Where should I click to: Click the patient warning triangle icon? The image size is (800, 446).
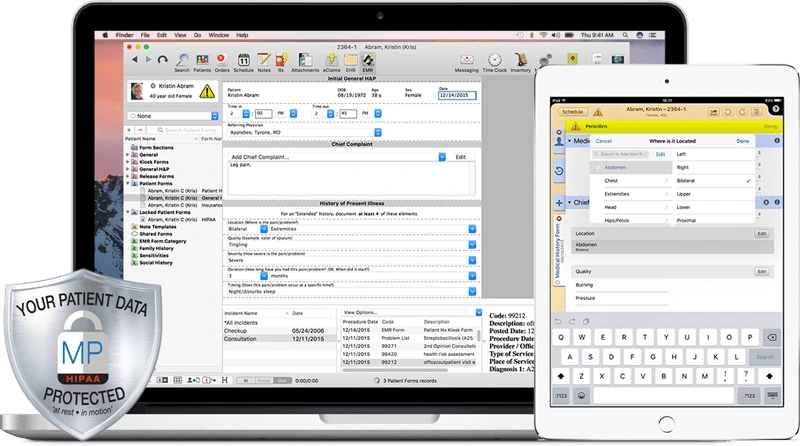tap(207, 91)
